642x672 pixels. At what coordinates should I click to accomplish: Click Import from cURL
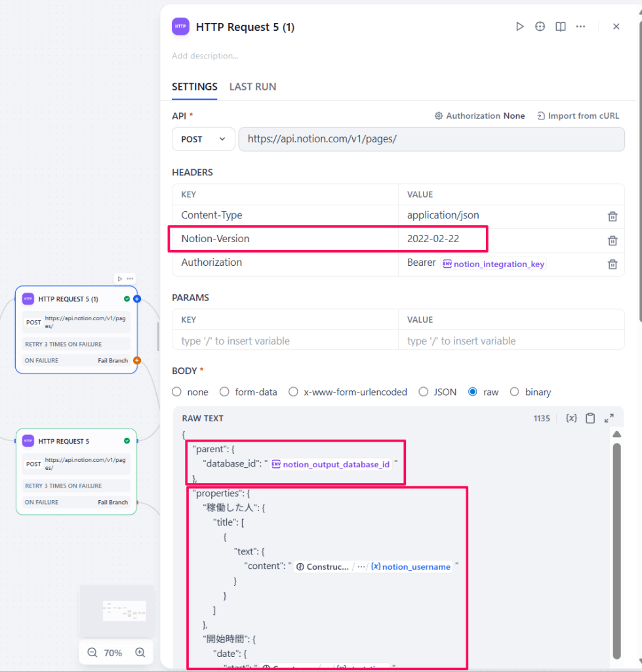point(578,115)
